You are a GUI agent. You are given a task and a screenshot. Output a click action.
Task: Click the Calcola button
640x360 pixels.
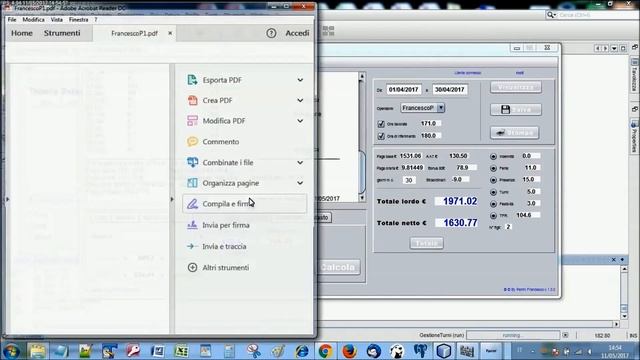pos(338,267)
